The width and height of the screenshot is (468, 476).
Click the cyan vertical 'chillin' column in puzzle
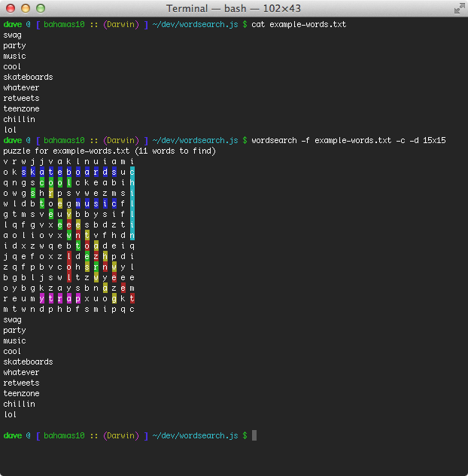pos(132,203)
